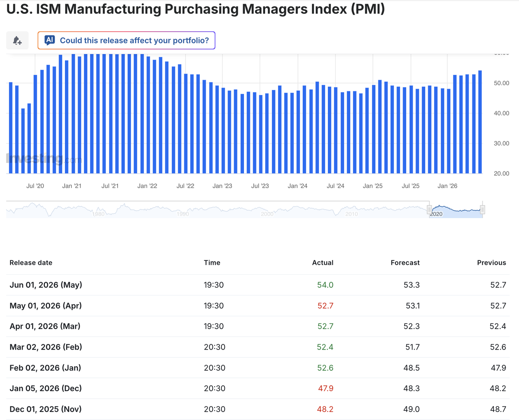Viewport: 519px width, 420px height.
Task: Select the 'May 01, 2026 (Apr)' row
Action: (258, 306)
